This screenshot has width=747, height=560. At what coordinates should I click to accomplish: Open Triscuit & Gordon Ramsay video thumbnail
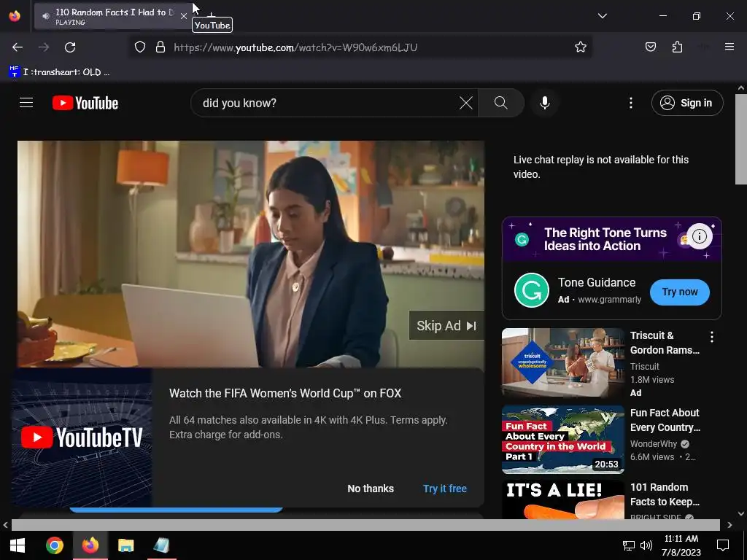[x=563, y=362]
